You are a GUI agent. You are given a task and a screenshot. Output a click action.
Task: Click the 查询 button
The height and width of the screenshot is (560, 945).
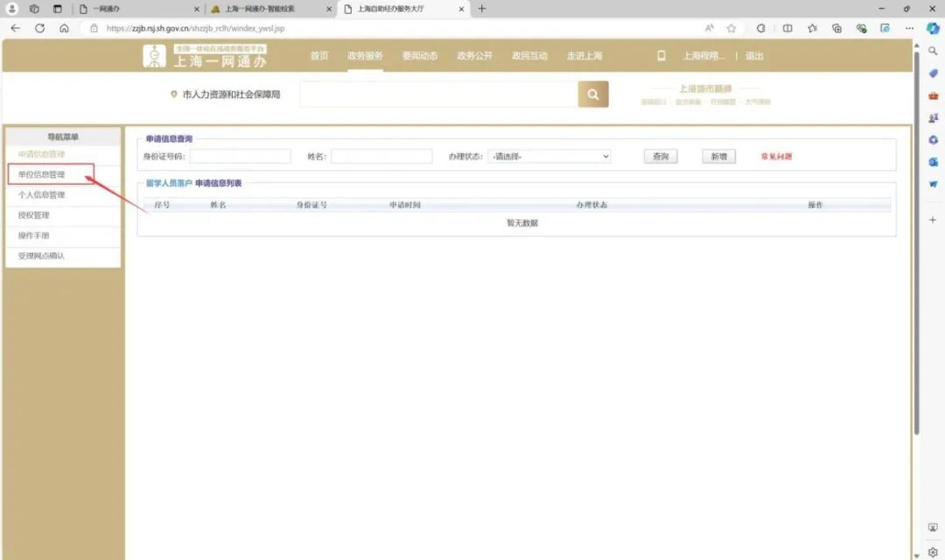pos(661,157)
